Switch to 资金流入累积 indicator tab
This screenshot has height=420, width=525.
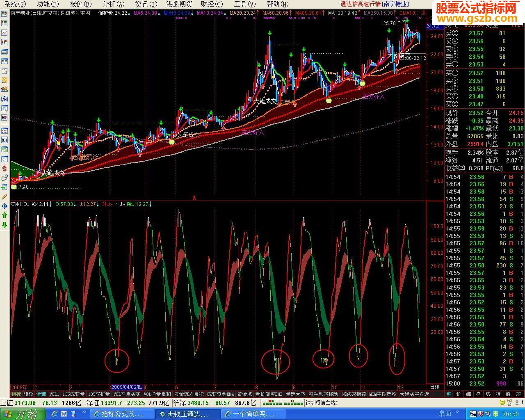[x=189, y=394]
